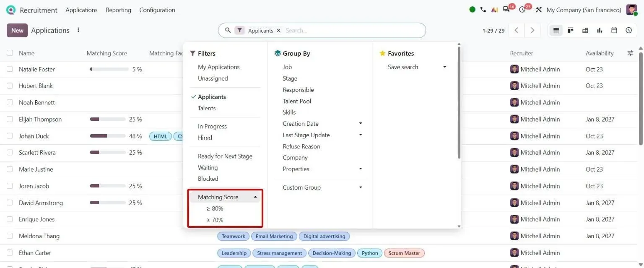Switch to calendar view
Viewport: 644px width, 268px height.
pos(614,30)
